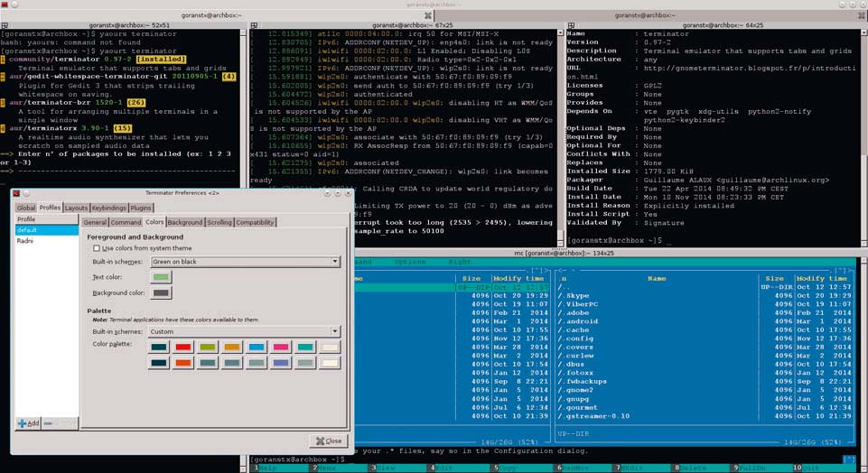Click the mc [^] history indicator at the prompt line
Screen dimensions: 868x473
(x=849, y=459)
